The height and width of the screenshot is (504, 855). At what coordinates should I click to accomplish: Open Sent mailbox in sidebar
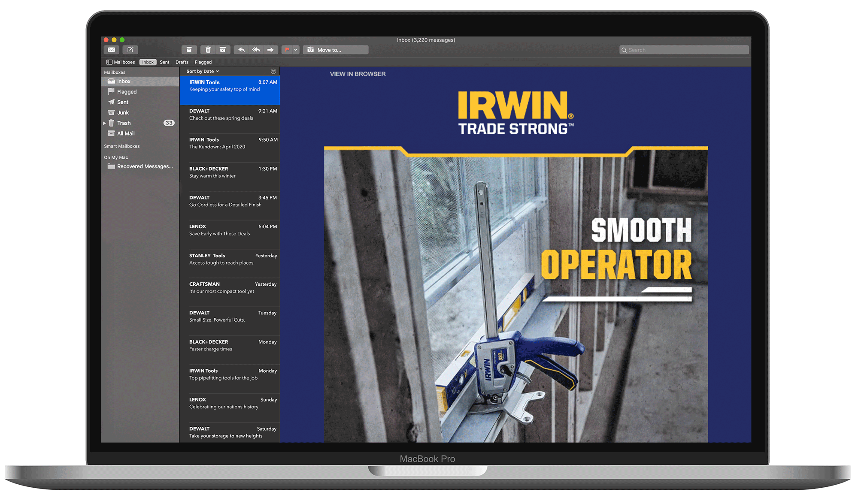point(140,102)
